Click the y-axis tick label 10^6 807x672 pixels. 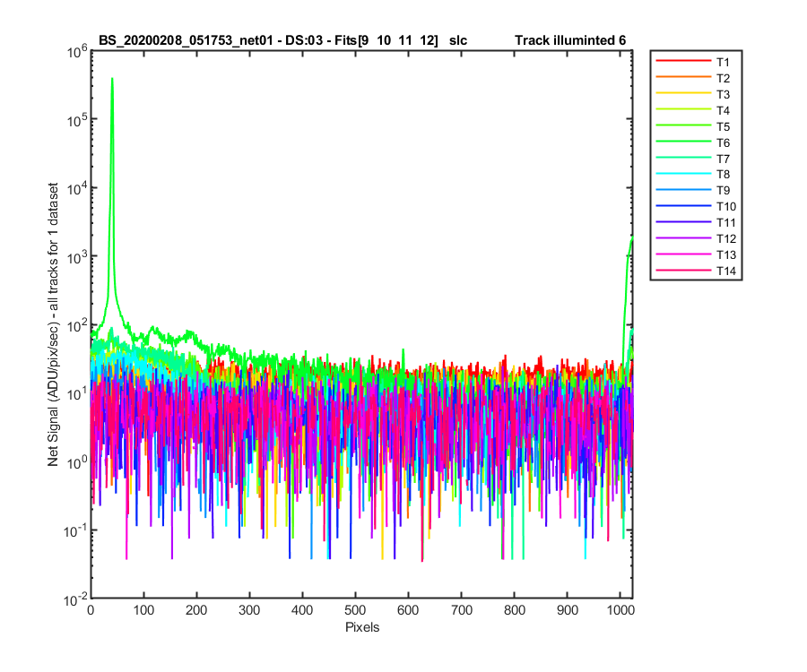[76, 51]
